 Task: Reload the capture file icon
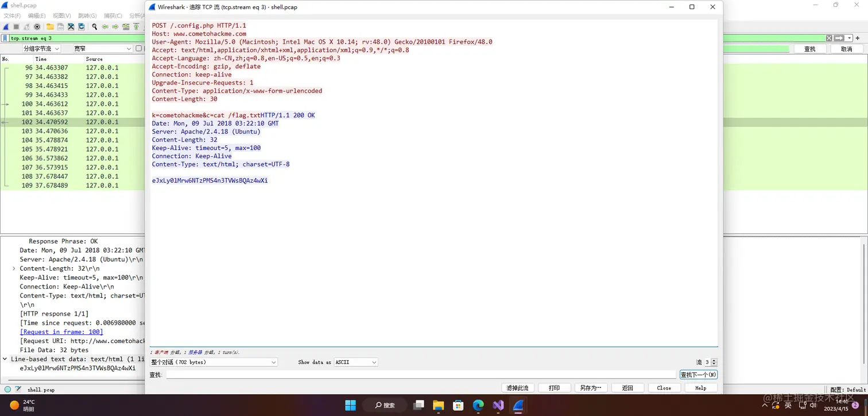81,27
